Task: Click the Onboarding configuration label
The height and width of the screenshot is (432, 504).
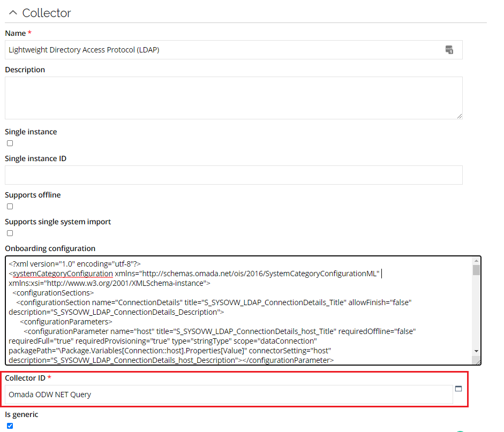Action: (x=50, y=248)
